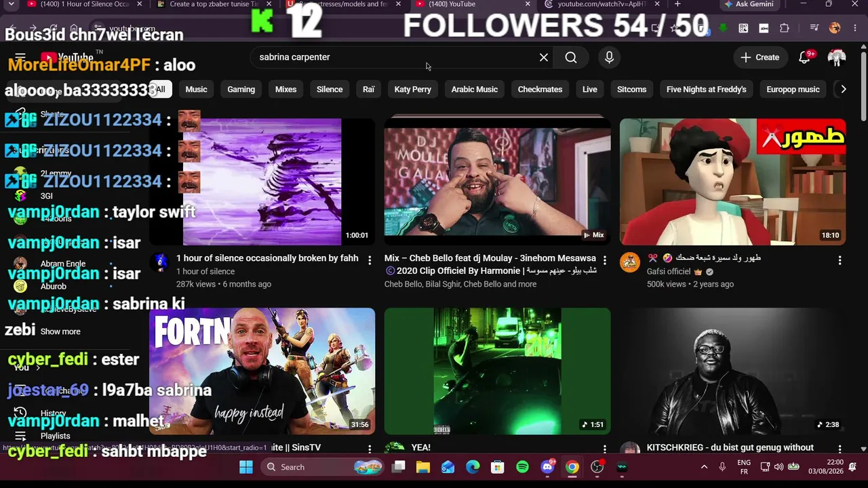Select the Five Nights at Freddy's chip
868x488 pixels.
coord(706,89)
